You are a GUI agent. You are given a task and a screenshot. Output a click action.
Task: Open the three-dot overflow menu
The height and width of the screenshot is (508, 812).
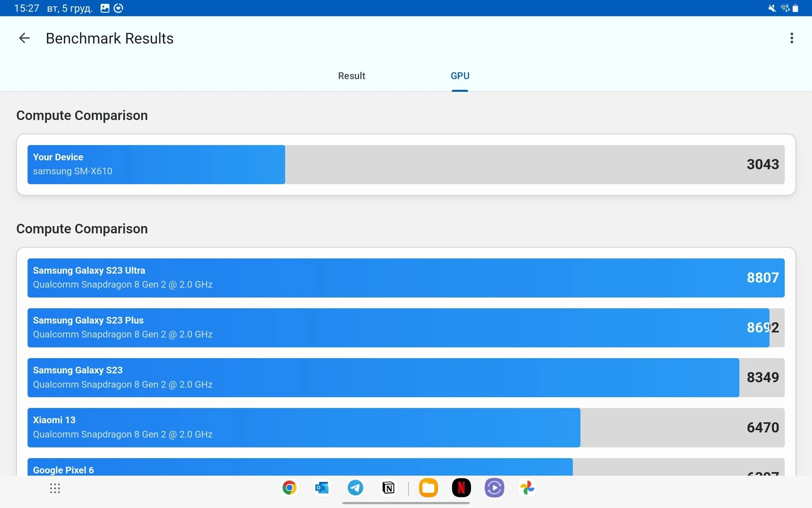tap(792, 38)
